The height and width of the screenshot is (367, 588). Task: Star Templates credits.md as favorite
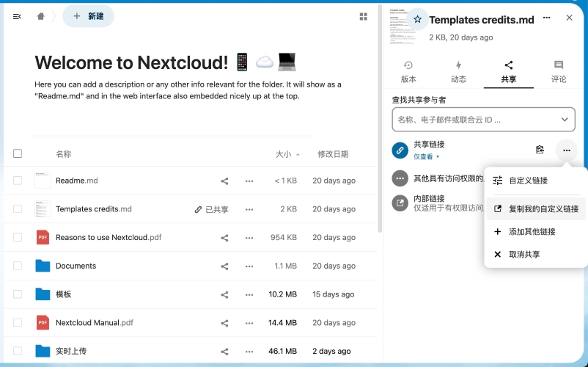(417, 20)
